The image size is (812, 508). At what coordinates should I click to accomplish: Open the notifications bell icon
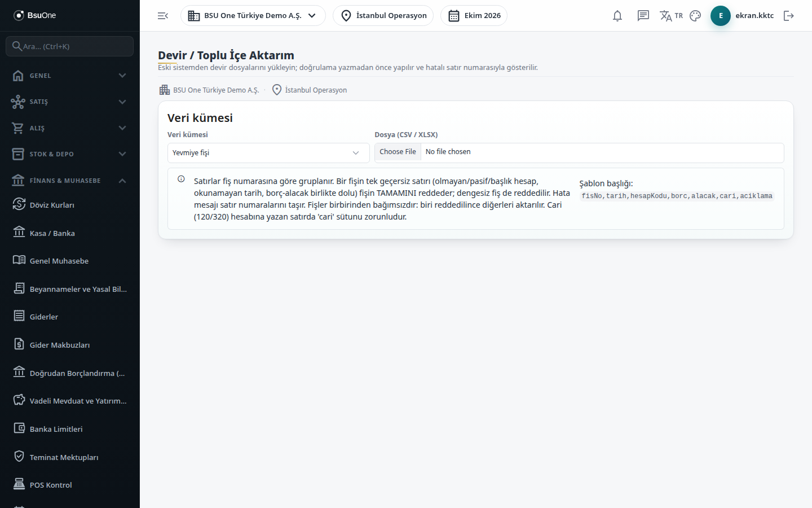click(x=617, y=16)
